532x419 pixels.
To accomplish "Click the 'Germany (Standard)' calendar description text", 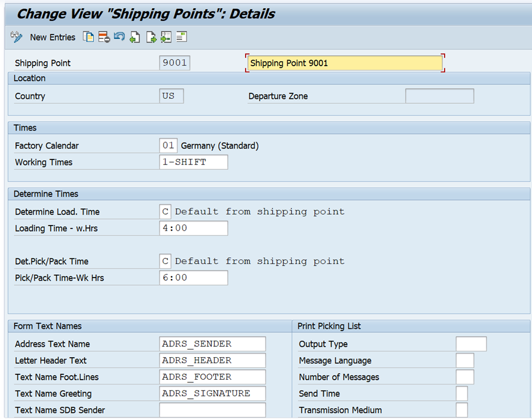I will 220,146.
